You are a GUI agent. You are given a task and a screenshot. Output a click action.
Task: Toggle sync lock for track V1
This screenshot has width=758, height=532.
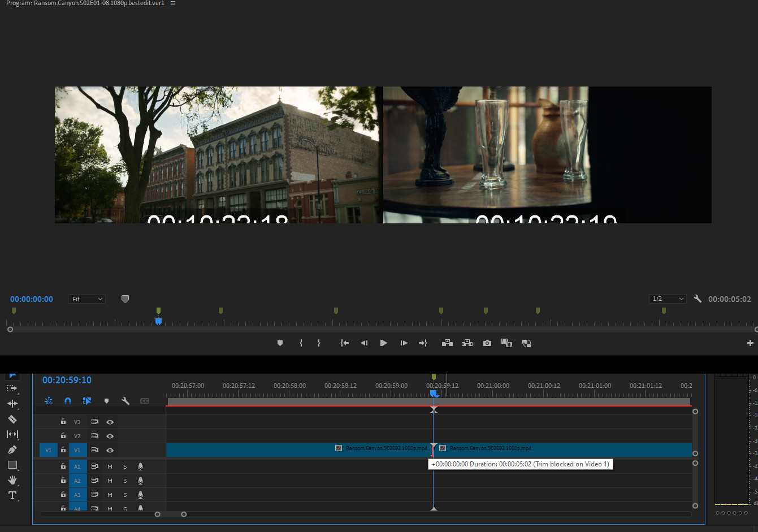94,450
